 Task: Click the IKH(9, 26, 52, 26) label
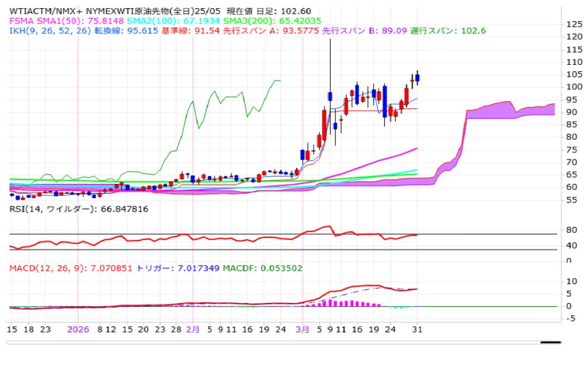[50, 31]
